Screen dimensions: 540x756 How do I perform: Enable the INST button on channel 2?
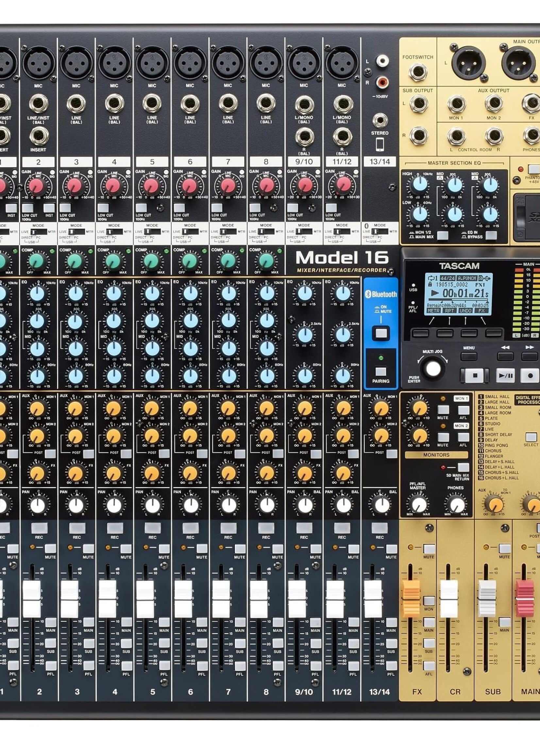click(x=49, y=208)
